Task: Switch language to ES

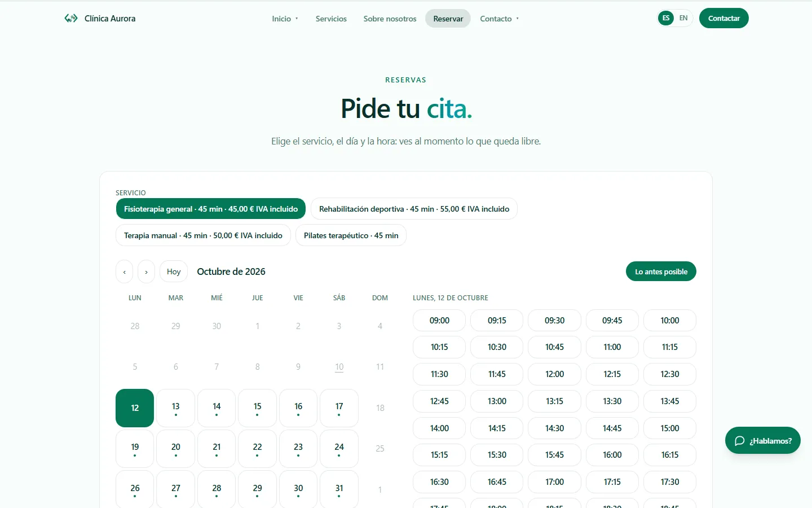Action: (666, 18)
